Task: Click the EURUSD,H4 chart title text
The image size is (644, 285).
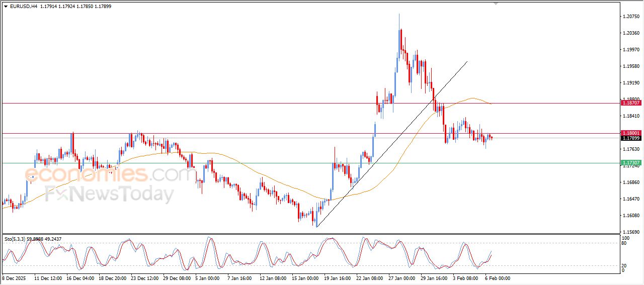Action: [23, 6]
